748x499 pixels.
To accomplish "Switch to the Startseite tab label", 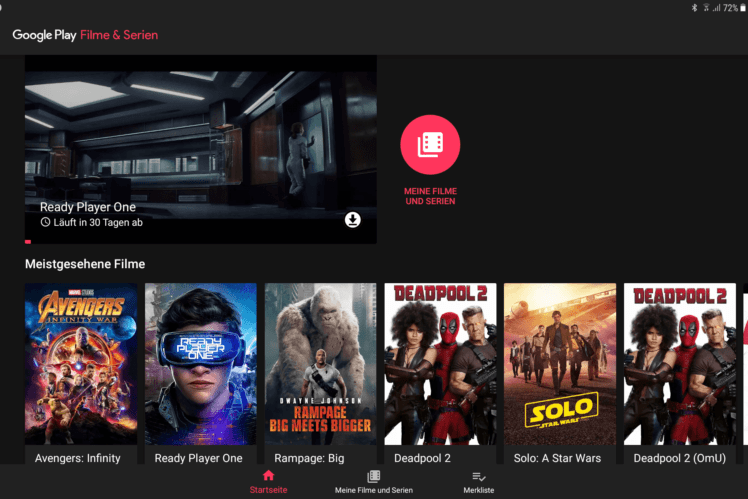I will (269, 490).
